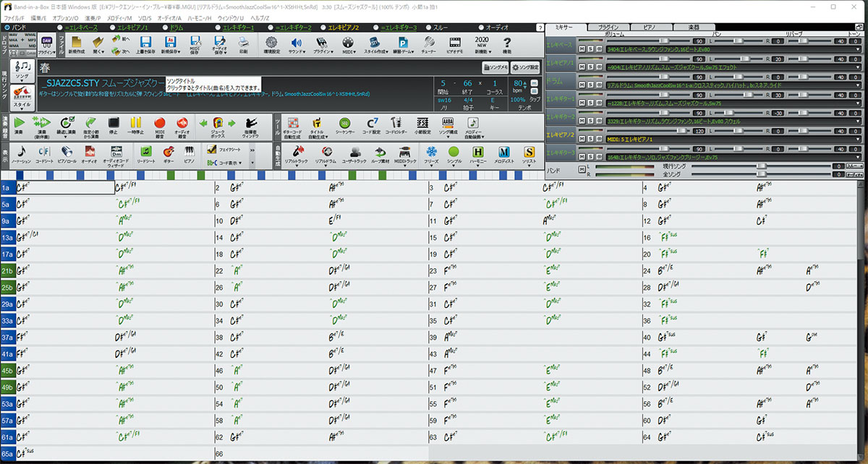The height and width of the screenshot is (464, 868).
Task: Open the ユーザートラック icon
Action: tap(355, 154)
